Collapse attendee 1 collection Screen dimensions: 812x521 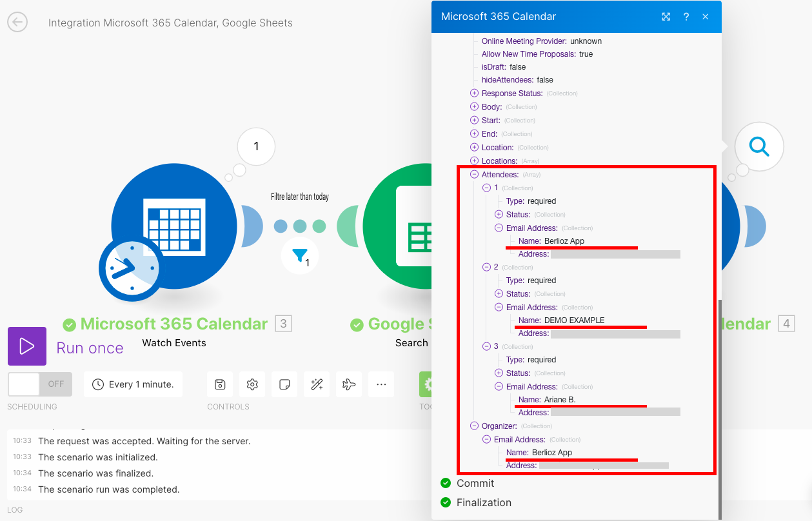487,188
